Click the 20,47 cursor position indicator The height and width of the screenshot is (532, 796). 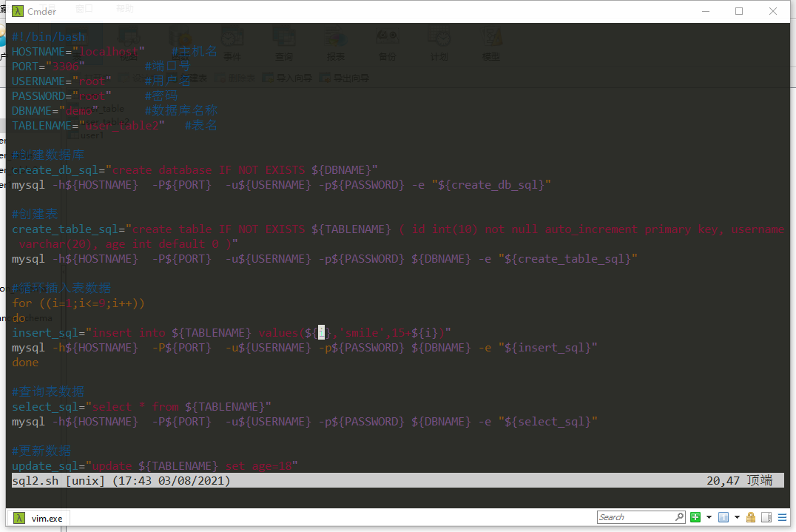click(x=723, y=481)
